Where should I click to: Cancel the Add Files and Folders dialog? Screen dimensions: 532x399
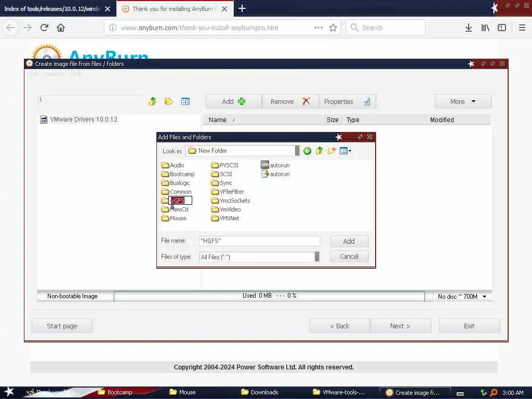point(349,257)
